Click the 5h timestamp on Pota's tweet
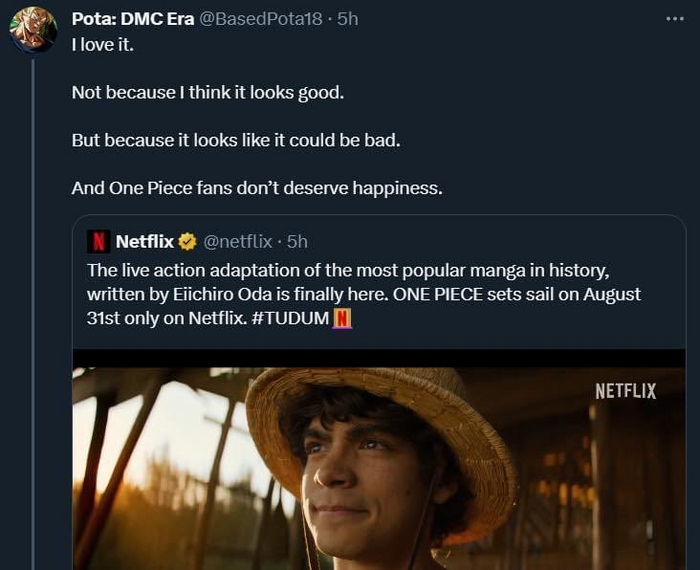This screenshot has width=700, height=570. [x=348, y=20]
